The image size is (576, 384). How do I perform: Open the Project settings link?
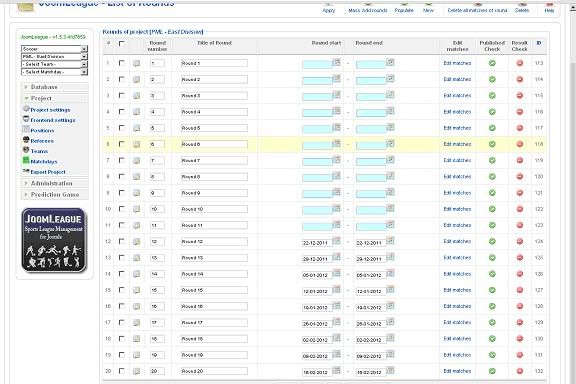coord(50,110)
